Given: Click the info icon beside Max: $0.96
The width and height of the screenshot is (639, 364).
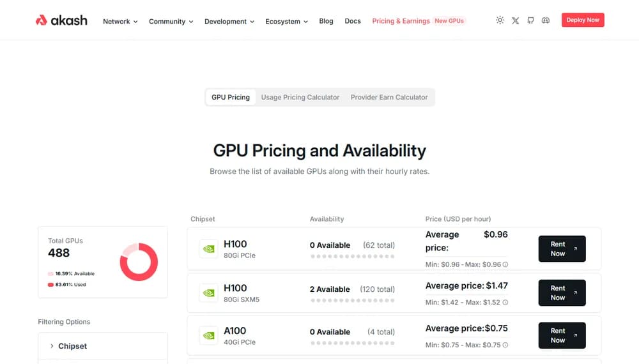Looking at the screenshot, I should (x=505, y=264).
